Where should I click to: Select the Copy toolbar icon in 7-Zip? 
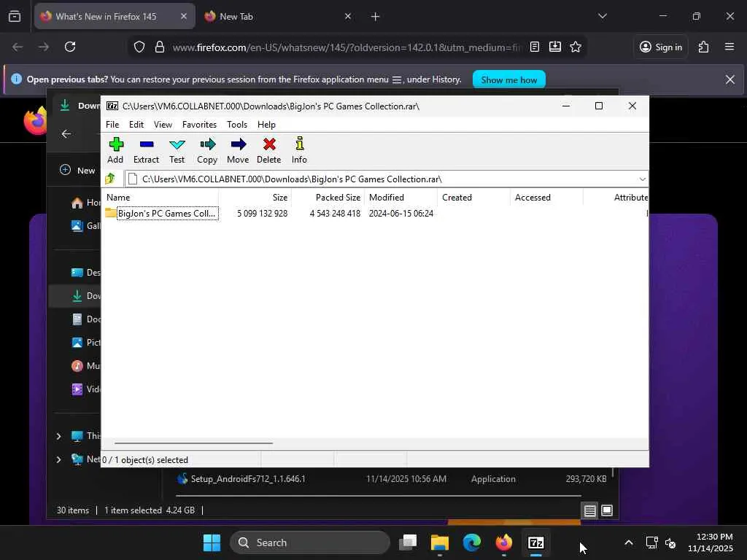tap(207, 150)
